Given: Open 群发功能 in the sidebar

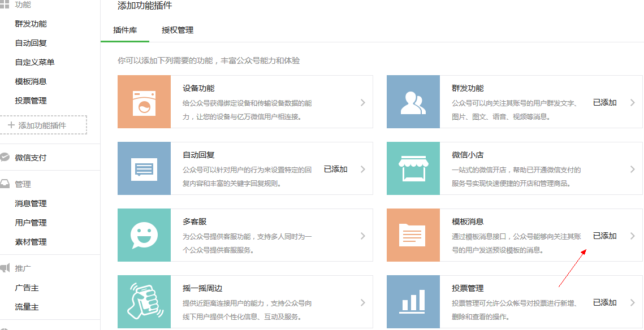Looking at the screenshot, I should pos(31,24).
